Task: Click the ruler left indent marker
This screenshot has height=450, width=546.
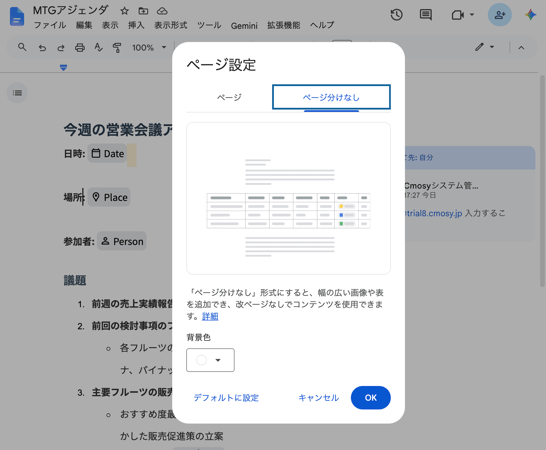Action: (63, 67)
